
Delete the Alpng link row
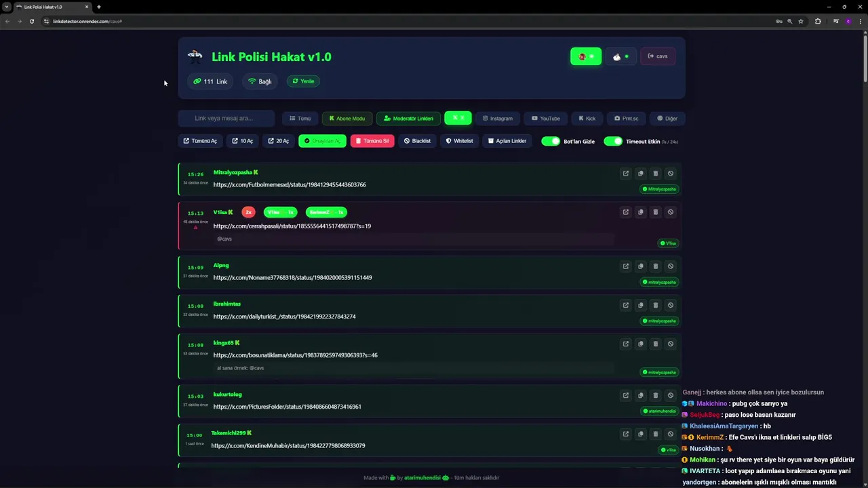pyautogui.click(x=655, y=266)
